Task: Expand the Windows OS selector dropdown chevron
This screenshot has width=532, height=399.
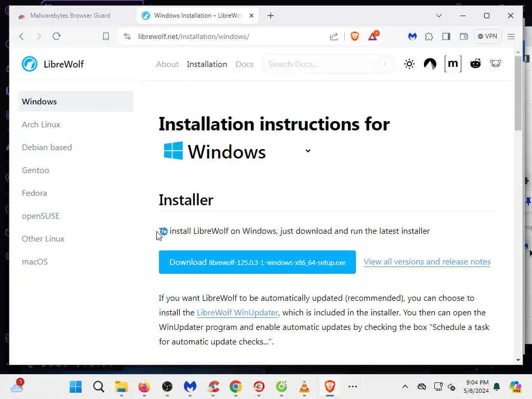Action: pos(308,151)
